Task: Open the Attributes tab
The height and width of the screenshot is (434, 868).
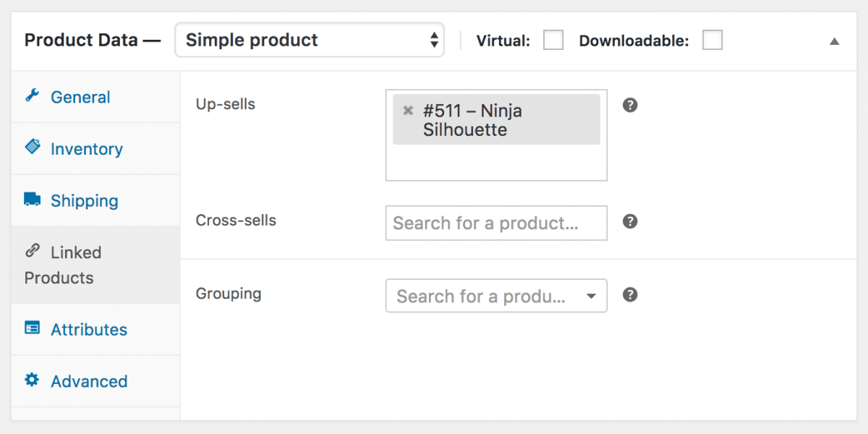Action: click(x=89, y=328)
